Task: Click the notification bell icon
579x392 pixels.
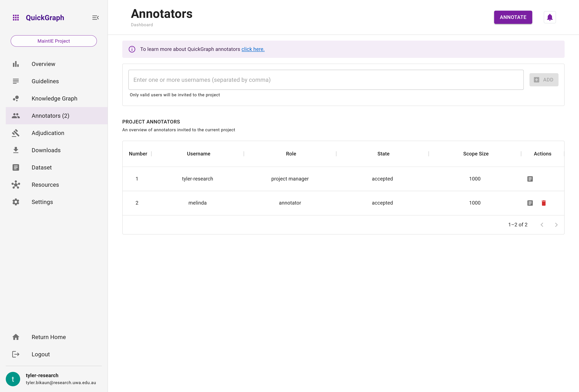Action: coord(550,17)
